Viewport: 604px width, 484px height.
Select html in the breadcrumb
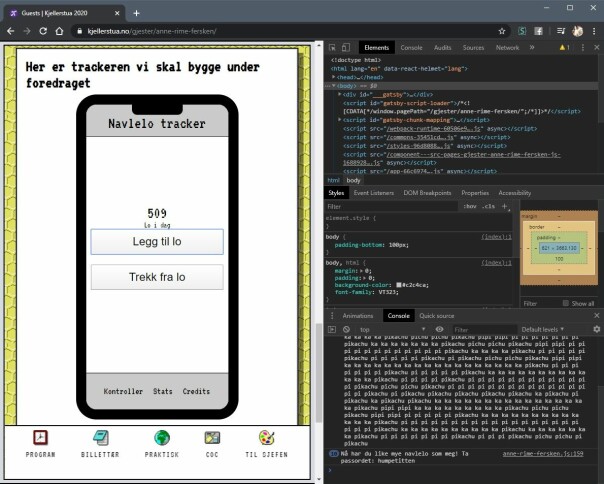[333, 180]
